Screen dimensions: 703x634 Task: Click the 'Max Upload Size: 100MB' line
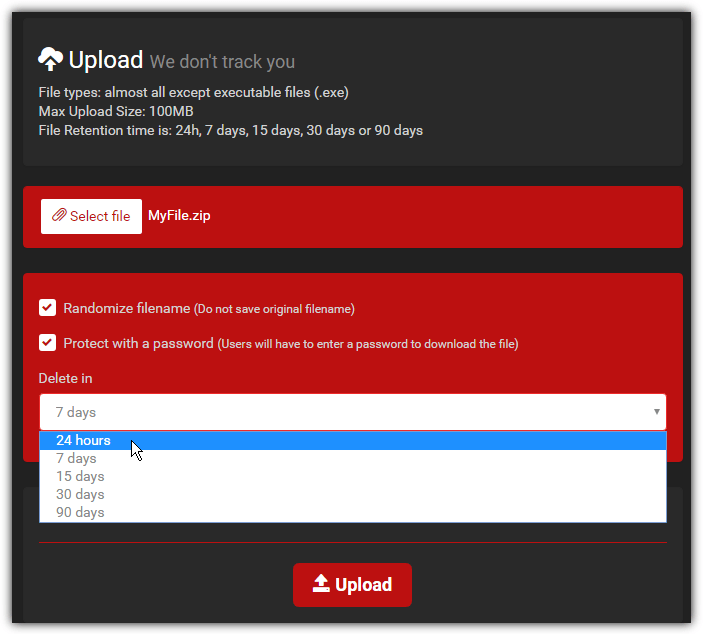tap(116, 111)
